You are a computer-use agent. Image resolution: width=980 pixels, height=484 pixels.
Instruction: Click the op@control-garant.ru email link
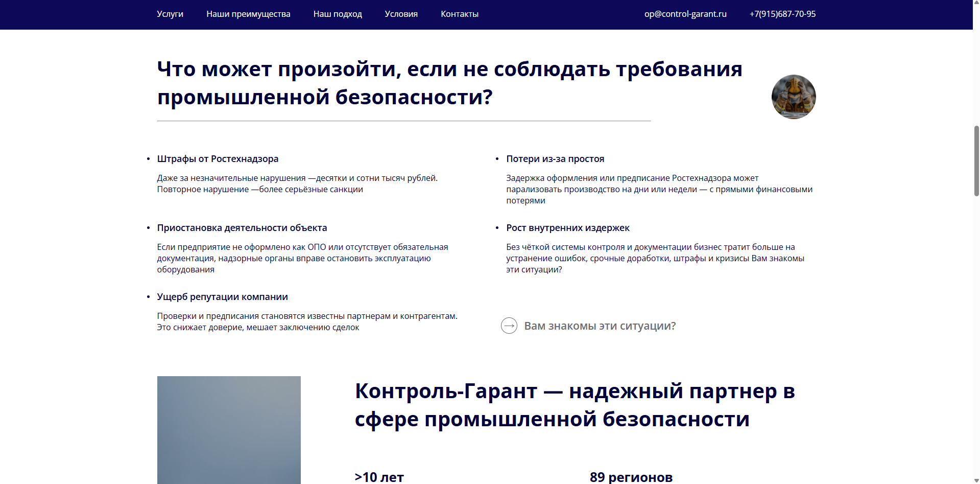coord(685,14)
